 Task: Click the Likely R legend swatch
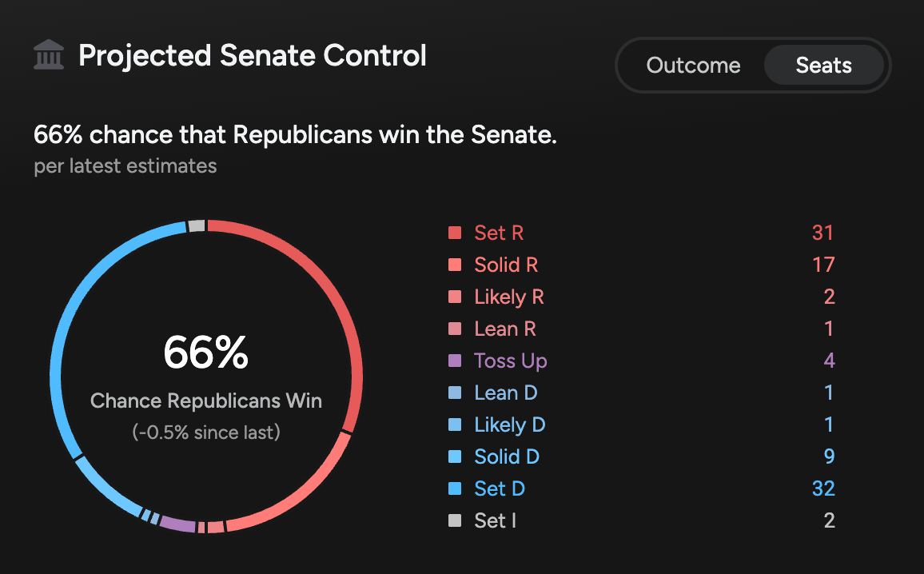pos(455,297)
